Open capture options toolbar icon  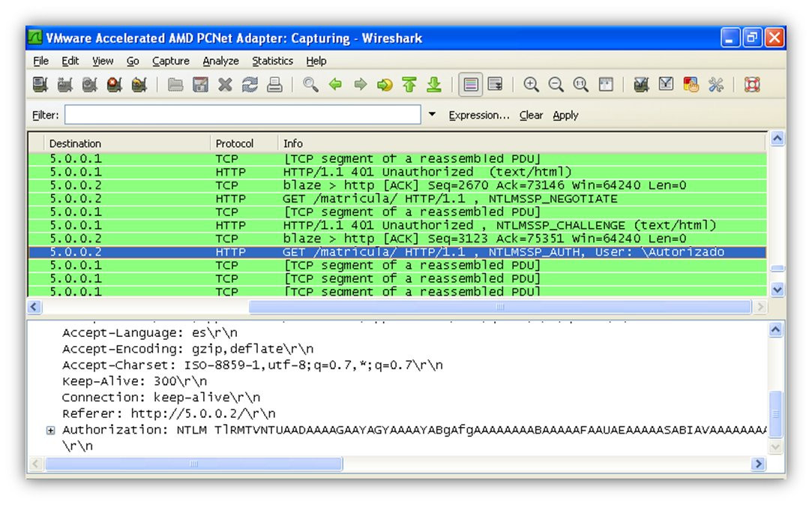coord(65,85)
